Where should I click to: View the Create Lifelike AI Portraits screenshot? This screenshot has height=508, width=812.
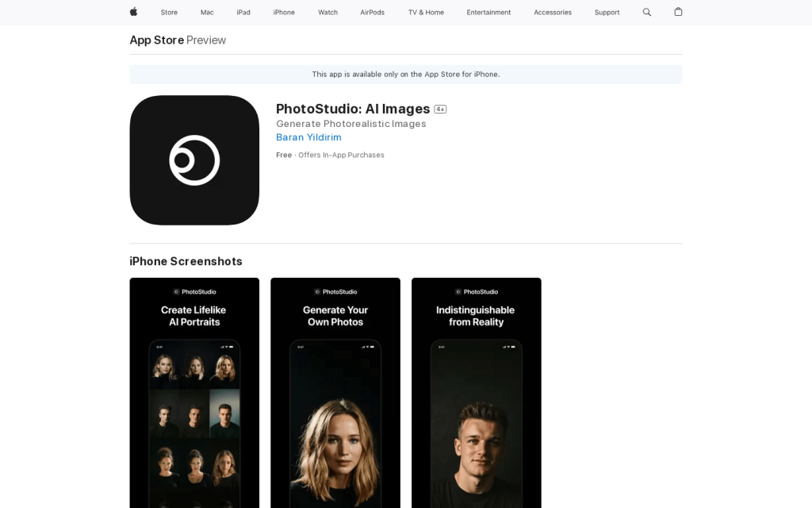point(194,393)
